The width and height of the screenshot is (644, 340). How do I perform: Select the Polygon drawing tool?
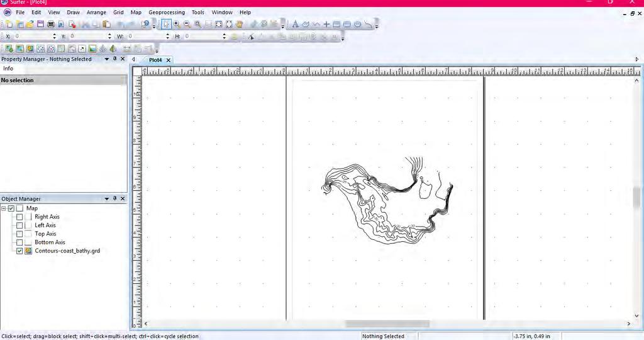point(306,25)
